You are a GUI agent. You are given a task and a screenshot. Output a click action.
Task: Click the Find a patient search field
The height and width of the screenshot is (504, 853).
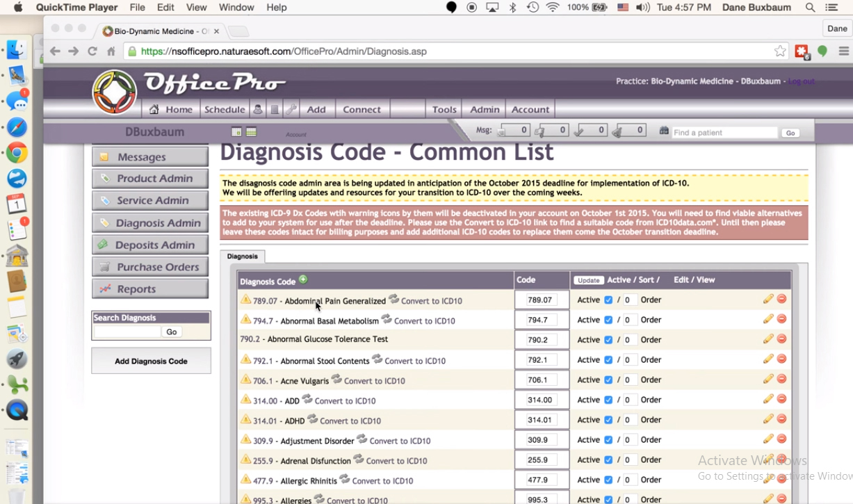[x=724, y=132]
